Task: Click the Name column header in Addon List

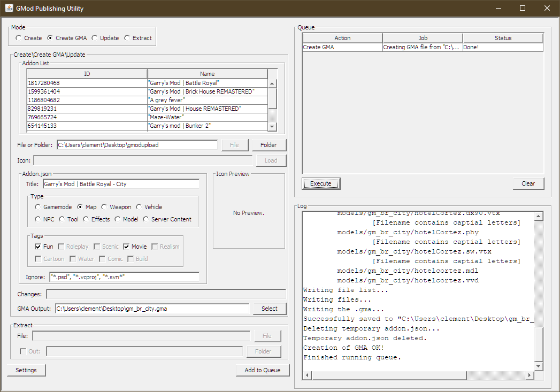Action: coord(208,74)
